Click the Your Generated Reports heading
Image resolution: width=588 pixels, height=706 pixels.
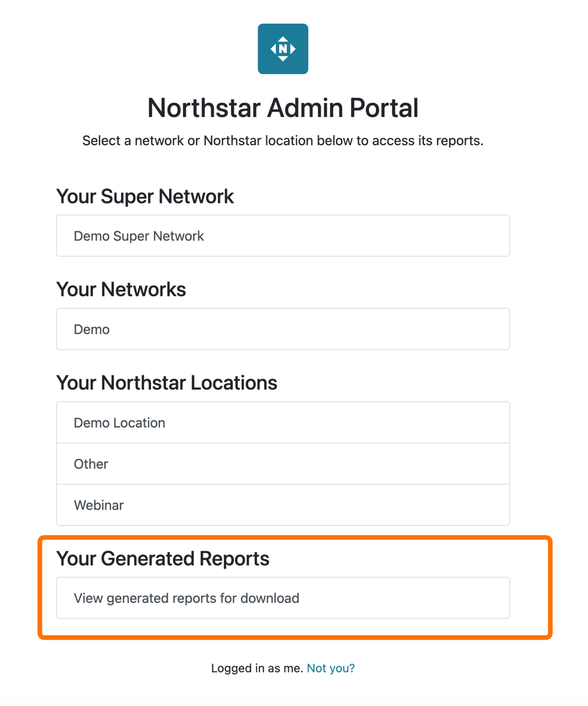click(x=162, y=558)
